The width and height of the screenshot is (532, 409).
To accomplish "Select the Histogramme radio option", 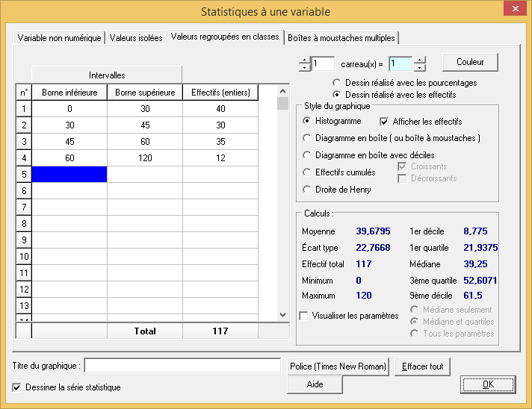I will click(307, 121).
